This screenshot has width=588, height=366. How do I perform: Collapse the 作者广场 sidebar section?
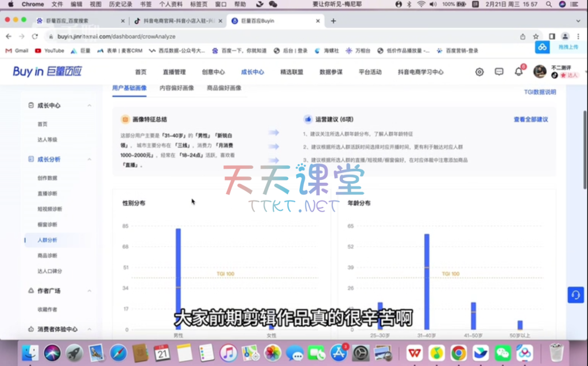coord(89,291)
